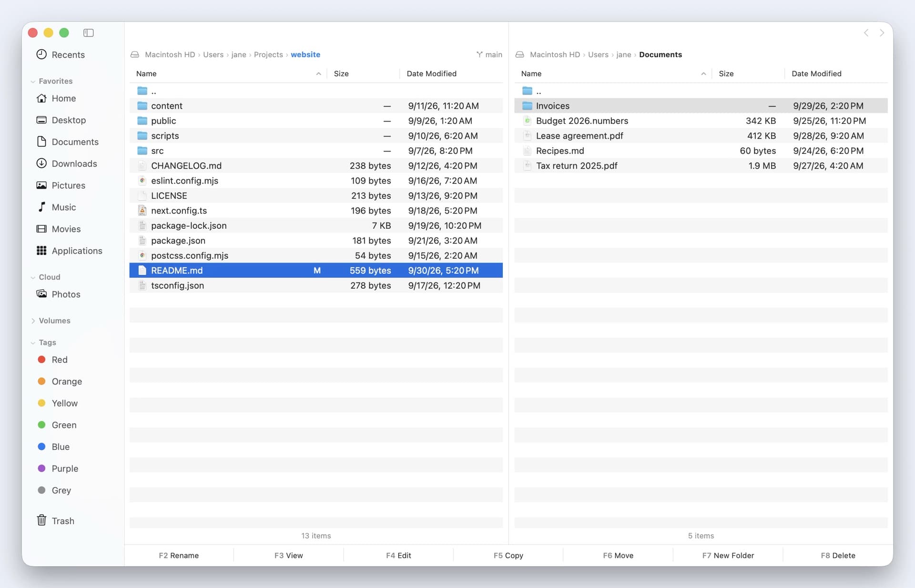Toggle Name sort arrow in left pane
The height and width of the screenshot is (588, 915).
(x=318, y=74)
